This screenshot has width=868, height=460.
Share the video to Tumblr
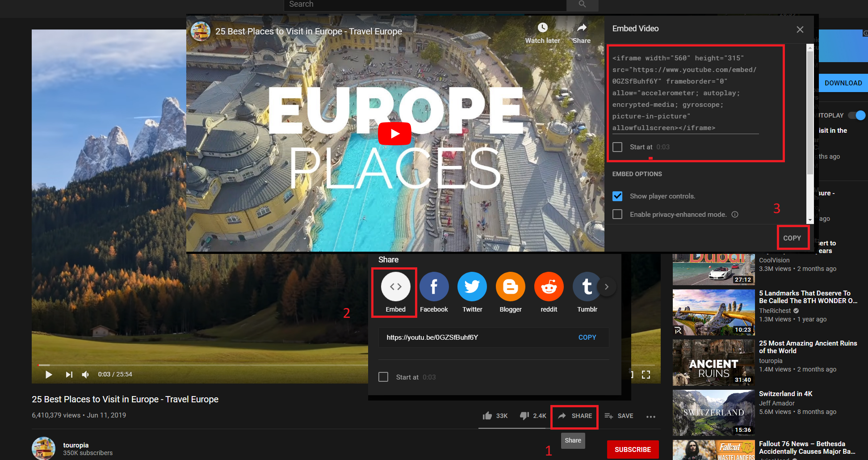tap(587, 287)
